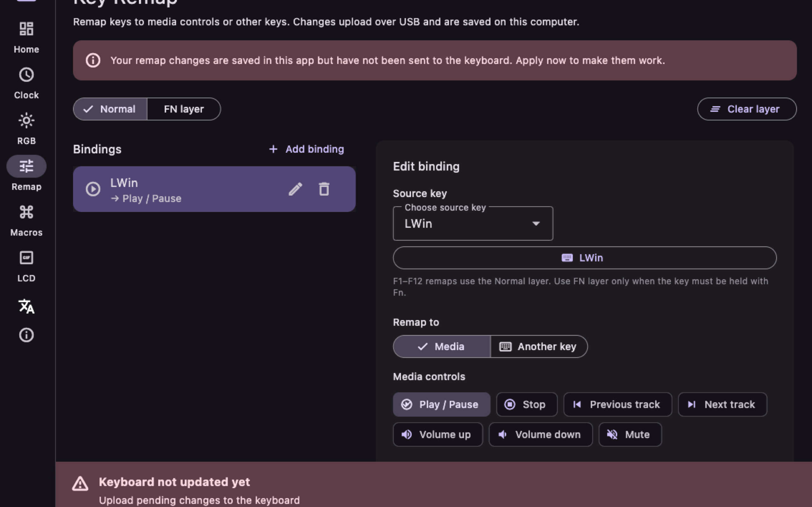Go to the Clock settings section

[x=26, y=83]
